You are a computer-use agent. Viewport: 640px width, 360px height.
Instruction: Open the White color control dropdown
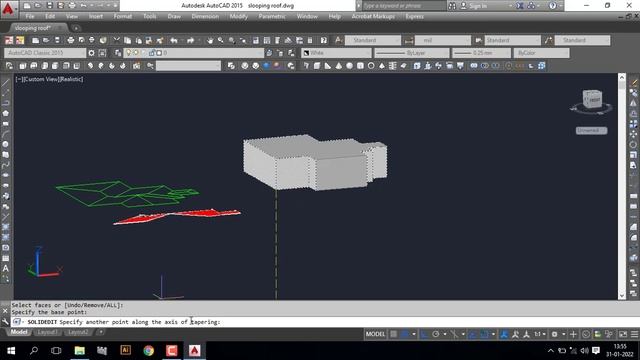pyautogui.click(x=337, y=53)
